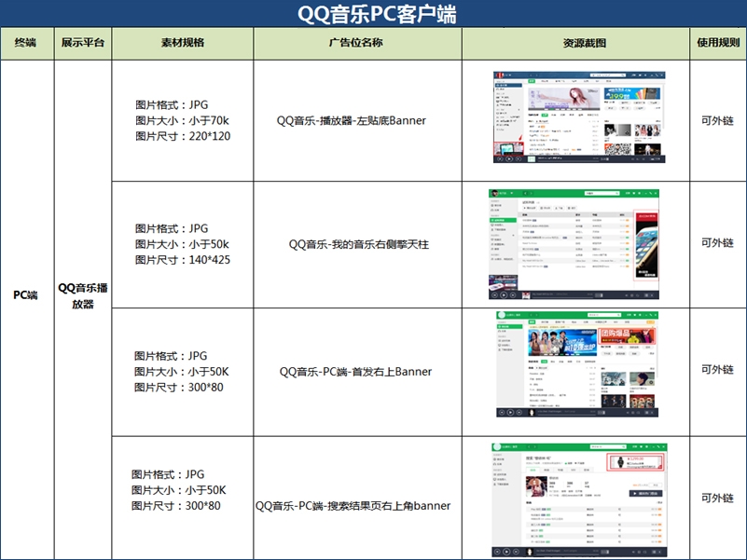Select the ad name QQ音乐-PC端-搜索结果页右上角banner
The height and width of the screenshot is (560, 747).
(x=353, y=506)
